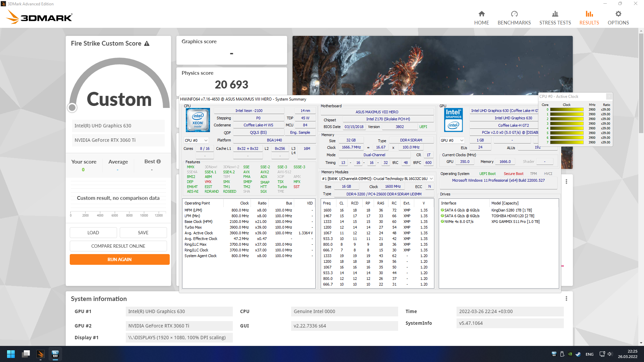Click the score gauge knob circle
The image size is (644, 362).
72,108
